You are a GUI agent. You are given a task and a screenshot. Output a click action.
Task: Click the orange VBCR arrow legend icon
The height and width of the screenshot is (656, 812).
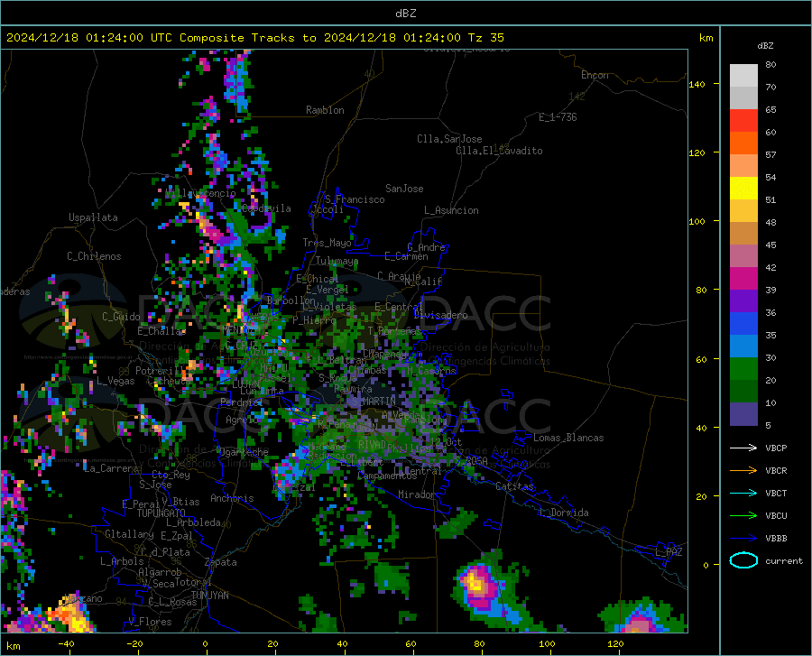point(743,471)
